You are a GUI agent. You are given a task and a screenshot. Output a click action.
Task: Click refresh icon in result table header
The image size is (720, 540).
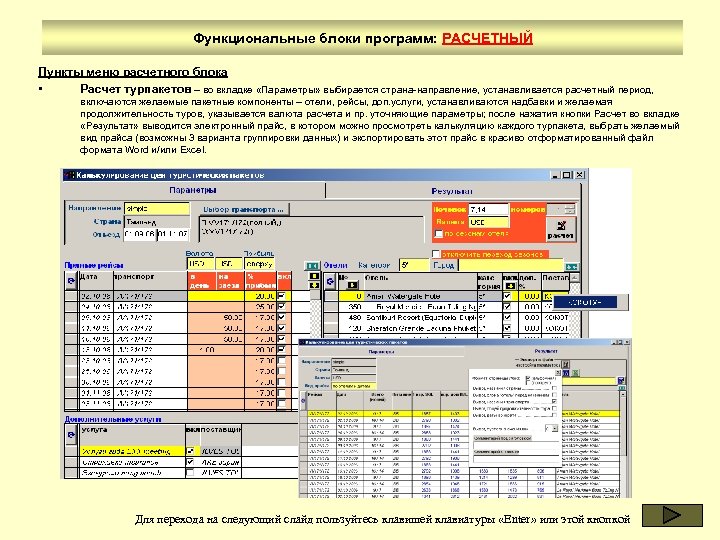303,401
